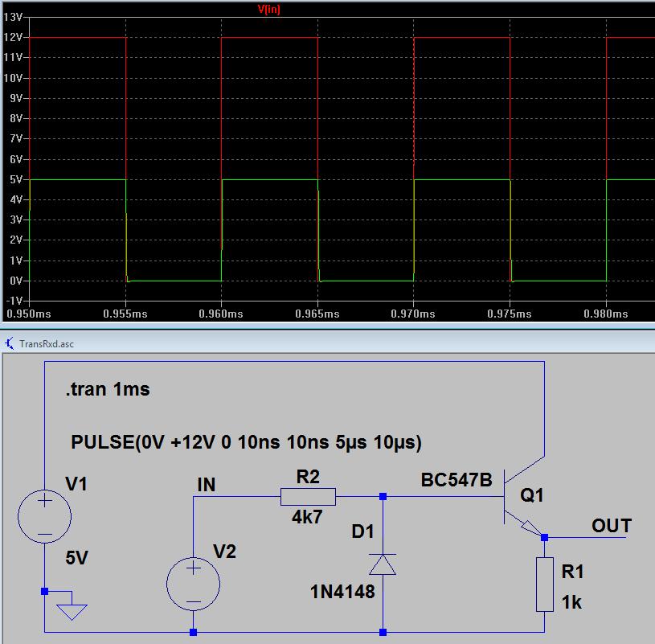Click the TransRxd.asc window title

pos(47,344)
